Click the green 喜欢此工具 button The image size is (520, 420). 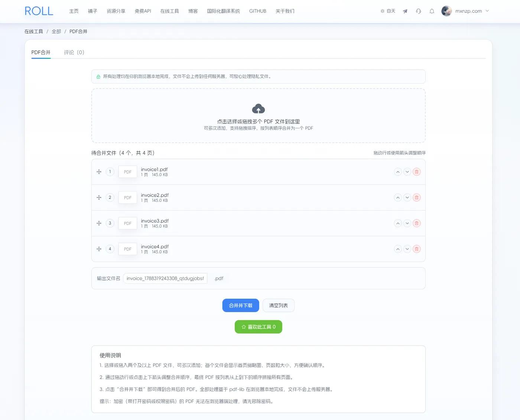pyautogui.click(x=259, y=327)
